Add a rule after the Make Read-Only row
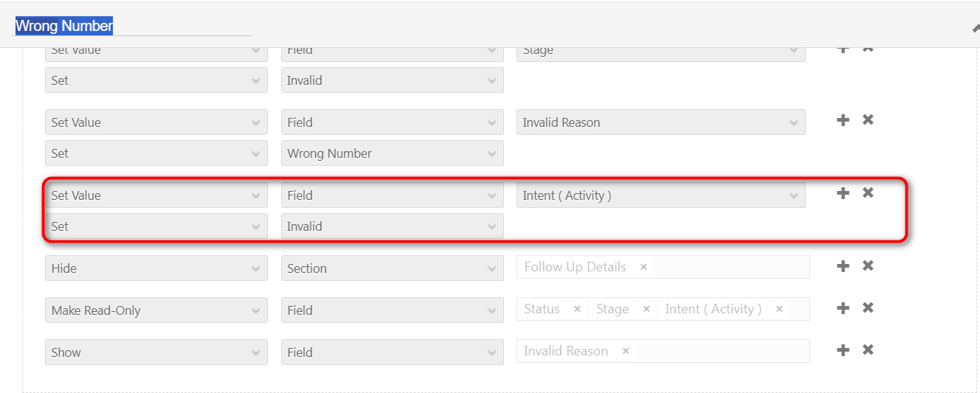This screenshot has height=393, width=980. [x=843, y=308]
